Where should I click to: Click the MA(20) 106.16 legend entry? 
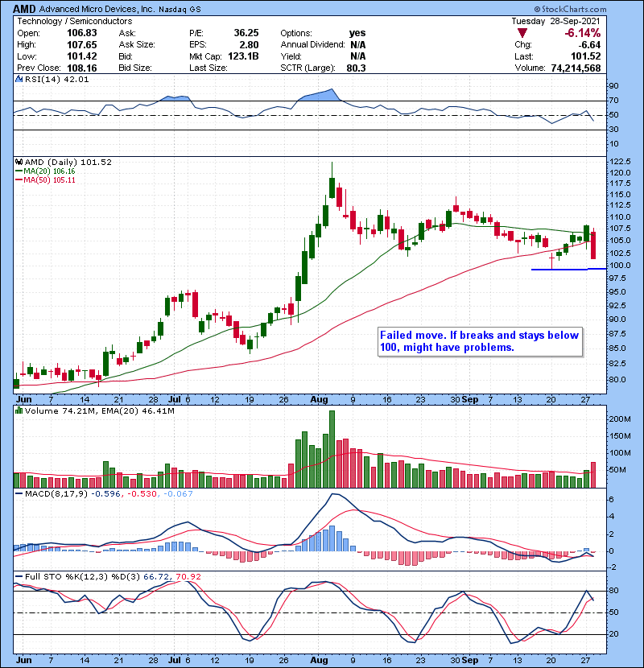pyautogui.click(x=45, y=171)
